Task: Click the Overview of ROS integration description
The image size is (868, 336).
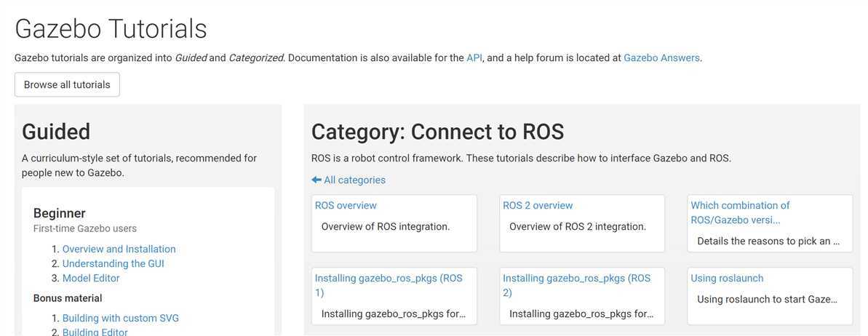Action: 386,226
